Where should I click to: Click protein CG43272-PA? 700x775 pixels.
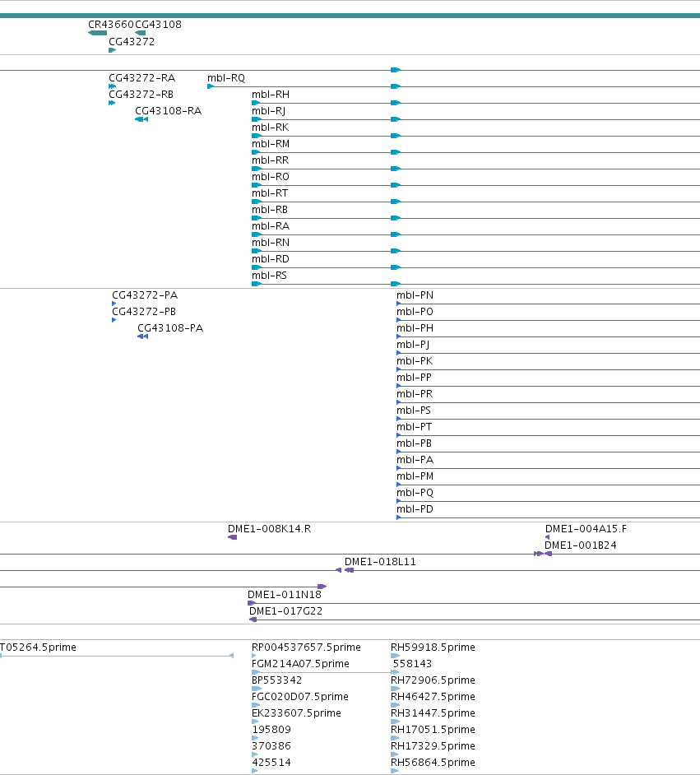145,295
